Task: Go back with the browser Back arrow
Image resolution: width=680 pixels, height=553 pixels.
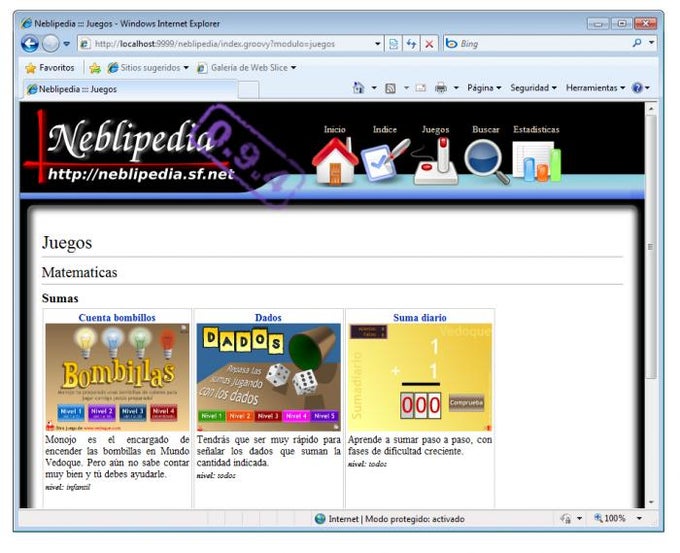Action: tap(29, 43)
